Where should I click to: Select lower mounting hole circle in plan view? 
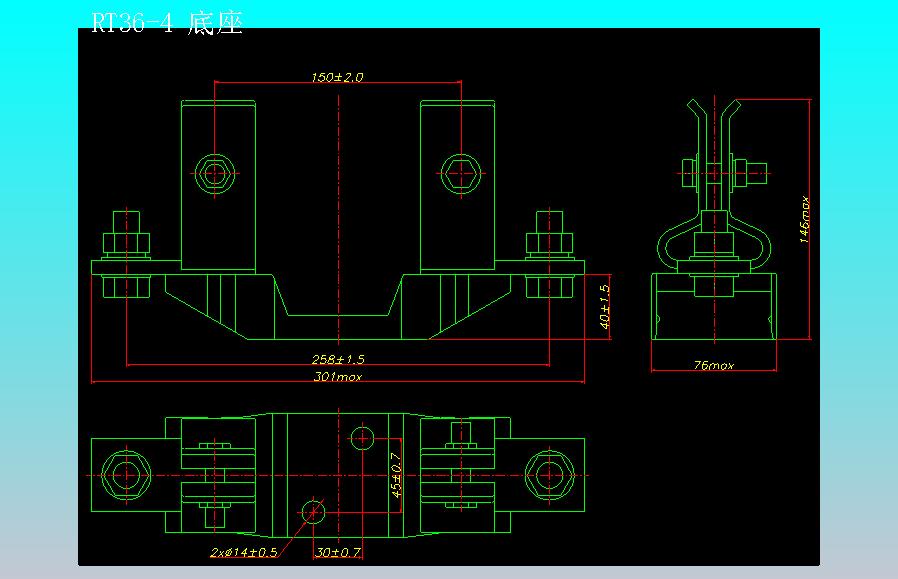313,511
